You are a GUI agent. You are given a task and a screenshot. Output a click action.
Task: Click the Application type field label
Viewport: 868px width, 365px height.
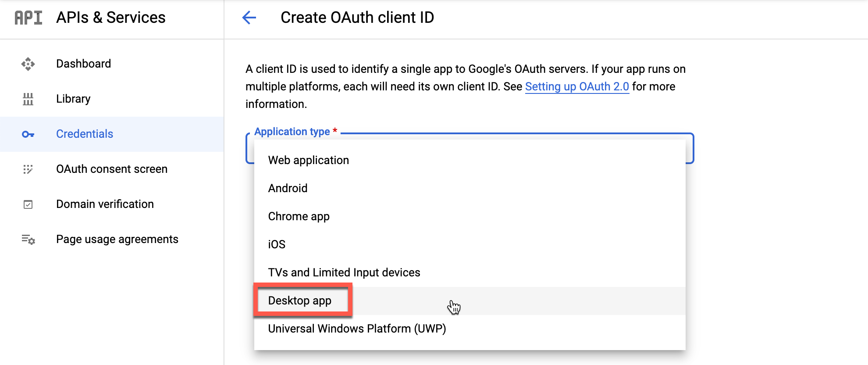[x=296, y=132]
